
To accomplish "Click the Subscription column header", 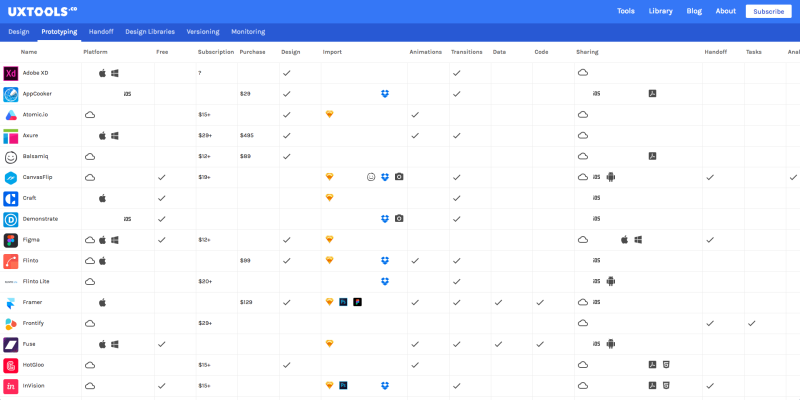I will [x=216, y=52].
